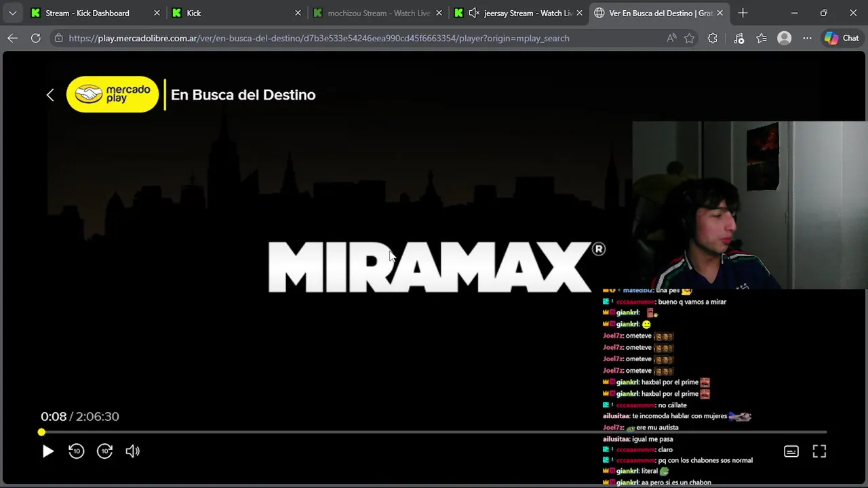Click chat message 'no cállate'
Viewport: 868px width, 488px height.
tap(672, 405)
